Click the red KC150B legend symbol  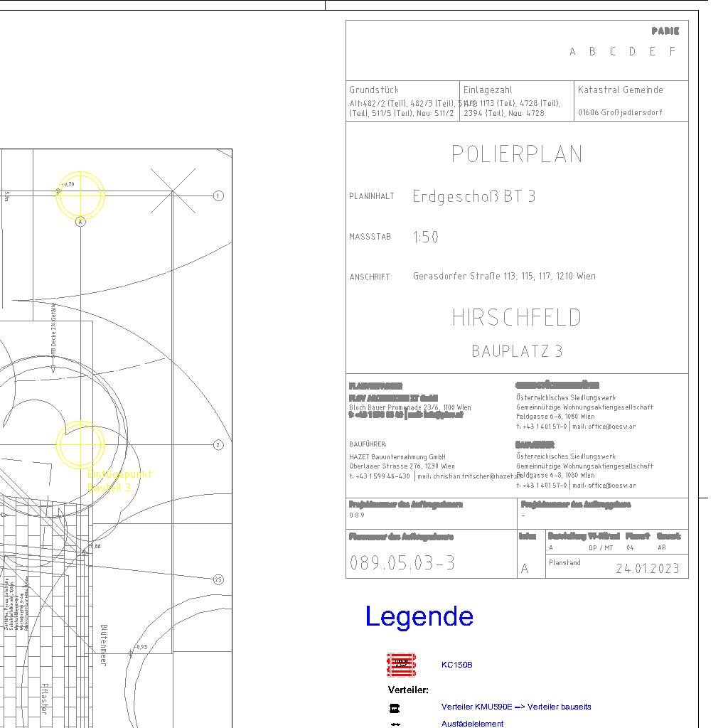coord(402,665)
